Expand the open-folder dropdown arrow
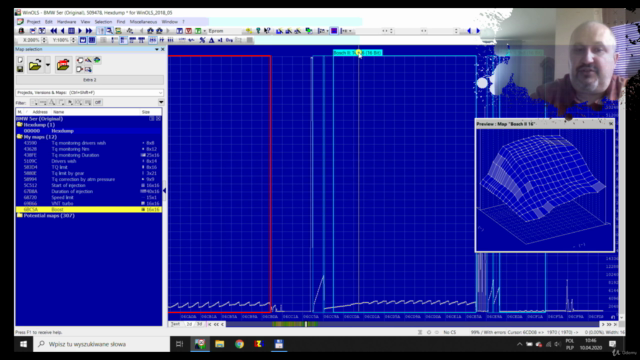640x360 pixels. 48,65
